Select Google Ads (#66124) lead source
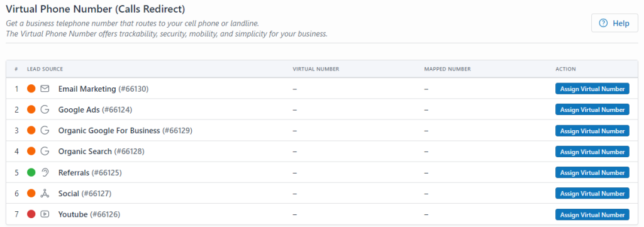The image size is (644, 227). (96, 109)
